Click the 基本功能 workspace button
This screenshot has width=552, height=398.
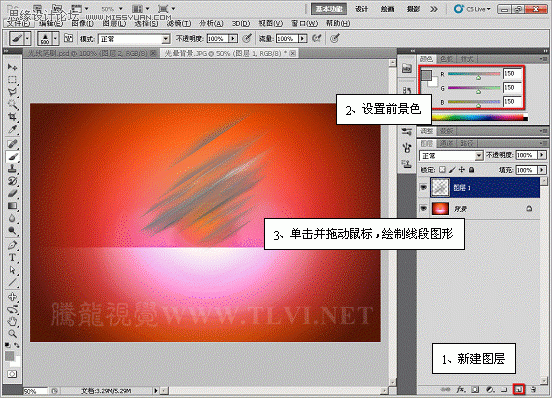pos(329,9)
